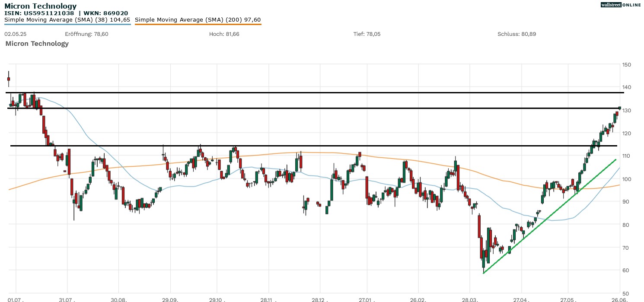Image resolution: width=644 pixels, height=302 pixels.
Task: Click the 150 price axis label
Action: pos(626,65)
